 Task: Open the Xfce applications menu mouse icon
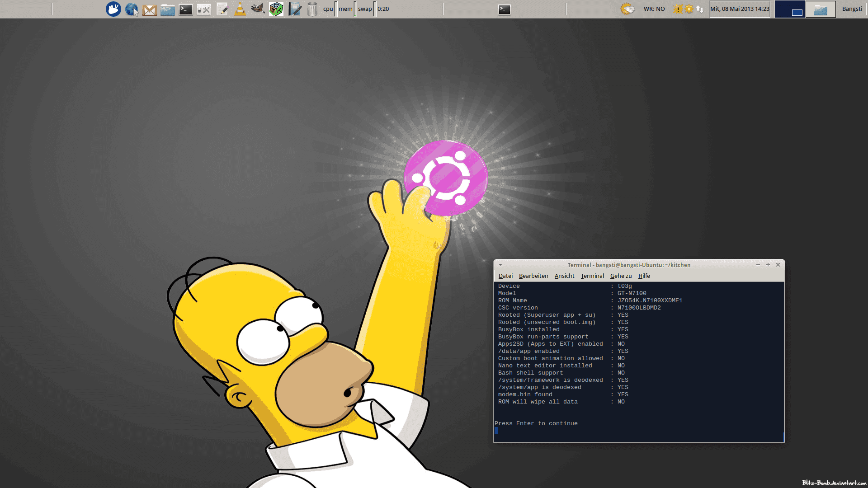coord(113,9)
